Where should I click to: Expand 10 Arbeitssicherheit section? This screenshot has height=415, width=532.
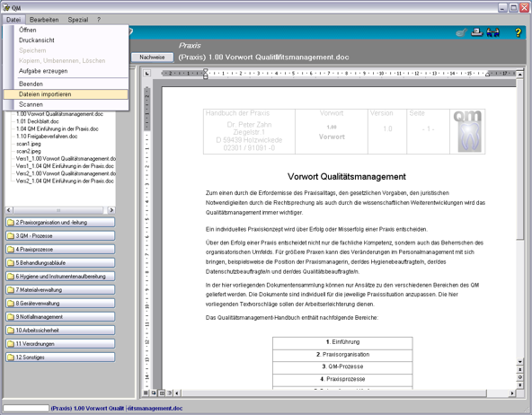pyautogui.click(x=60, y=331)
